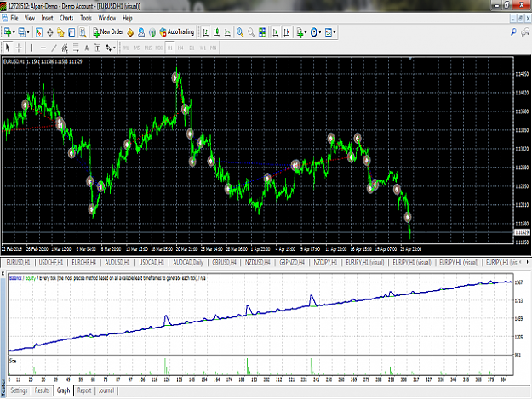This screenshot has width=532, height=399.
Task: Toggle the Data Window crosshair icon
Action: pos(50,32)
